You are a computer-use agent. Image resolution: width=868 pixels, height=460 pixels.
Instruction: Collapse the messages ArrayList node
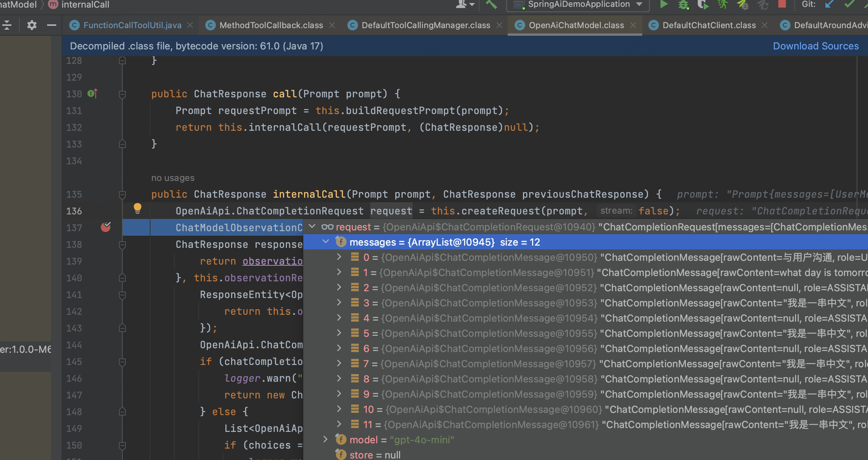tap(326, 242)
